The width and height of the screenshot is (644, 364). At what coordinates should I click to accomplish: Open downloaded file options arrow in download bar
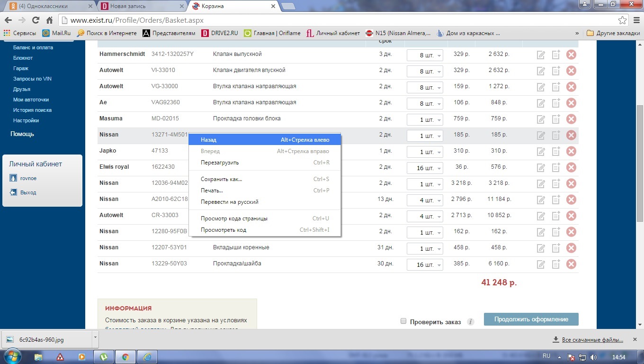point(95,339)
